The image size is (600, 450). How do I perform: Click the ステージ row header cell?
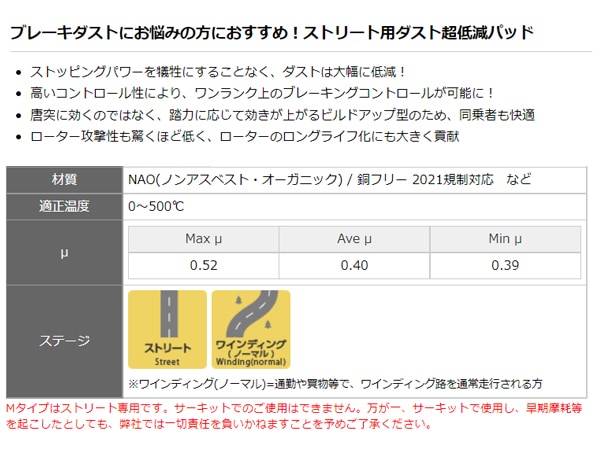coord(64,341)
